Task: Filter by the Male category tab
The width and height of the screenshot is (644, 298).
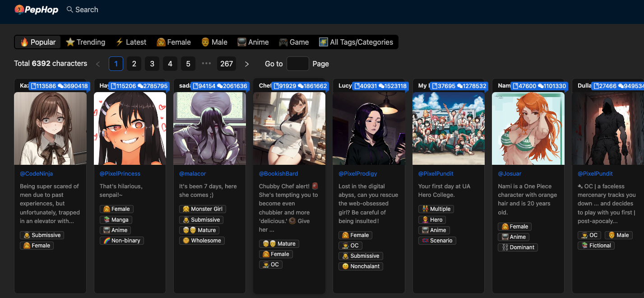Action: pyautogui.click(x=214, y=42)
